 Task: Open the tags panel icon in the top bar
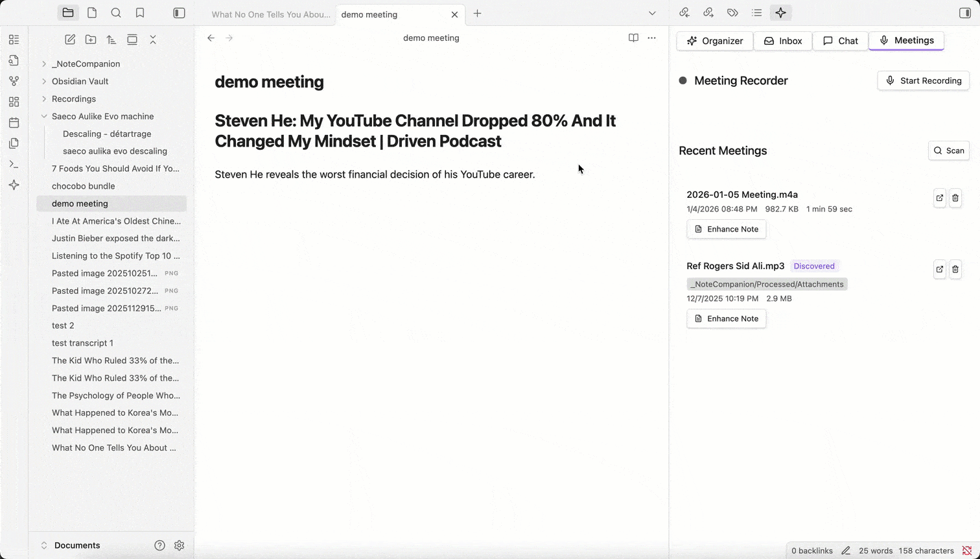[732, 12]
